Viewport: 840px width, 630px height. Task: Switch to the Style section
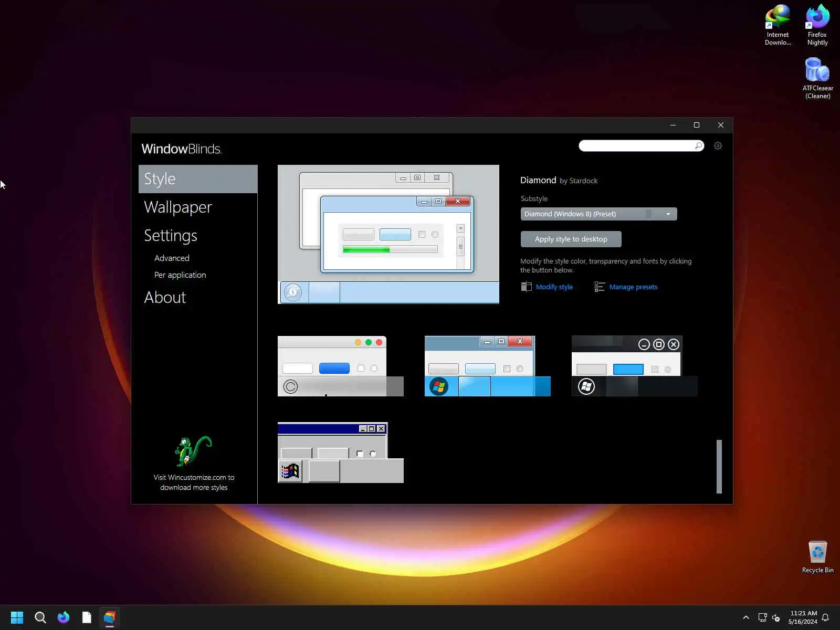[x=198, y=179]
